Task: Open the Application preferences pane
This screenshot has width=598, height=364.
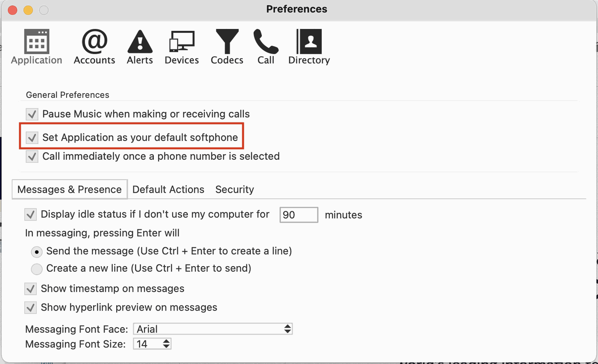Action: click(x=37, y=47)
